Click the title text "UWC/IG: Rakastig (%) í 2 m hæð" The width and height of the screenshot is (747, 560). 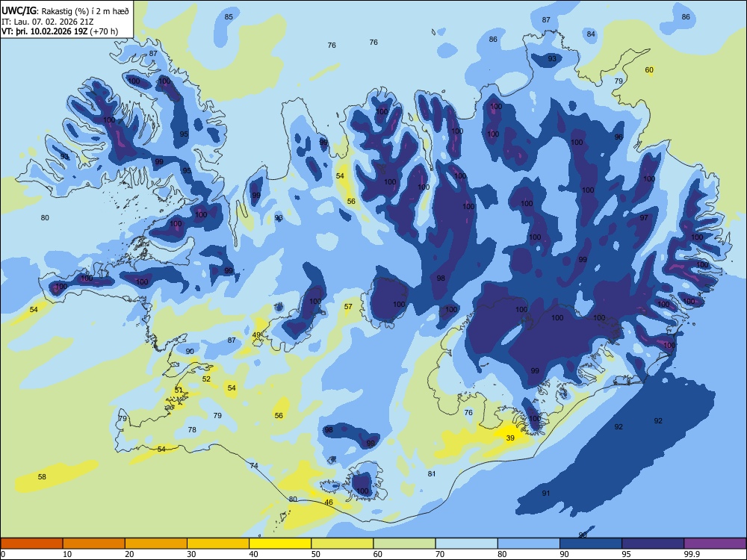[65, 11]
